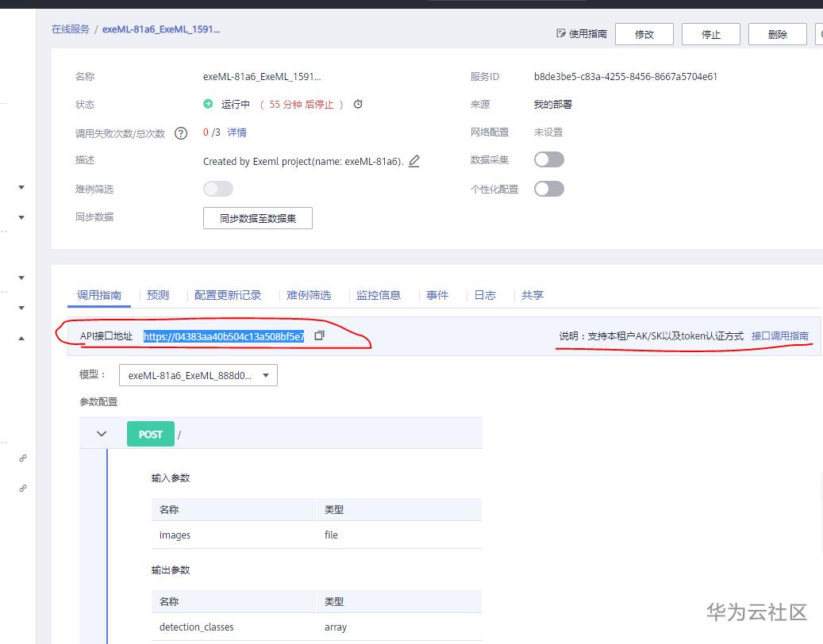Screen dimensions: 823x644
Task: Expand the second sidebar arrow
Action: coord(21,217)
